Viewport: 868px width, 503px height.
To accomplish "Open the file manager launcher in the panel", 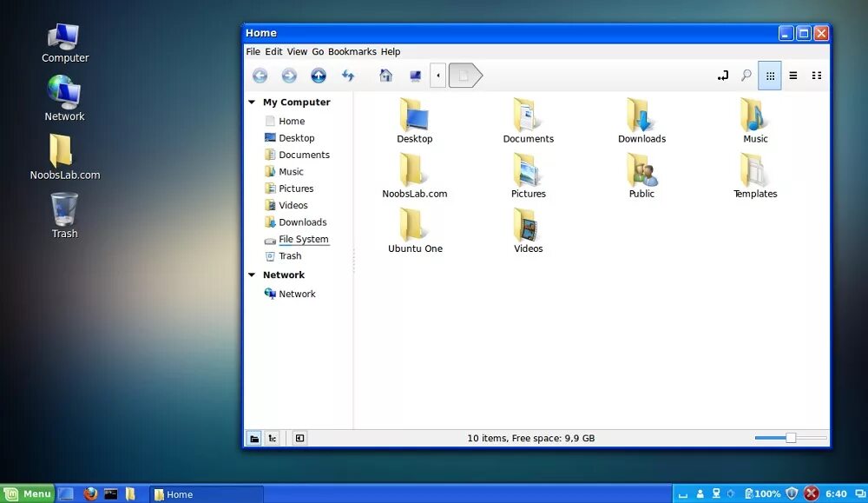I will (x=131, y=493).
